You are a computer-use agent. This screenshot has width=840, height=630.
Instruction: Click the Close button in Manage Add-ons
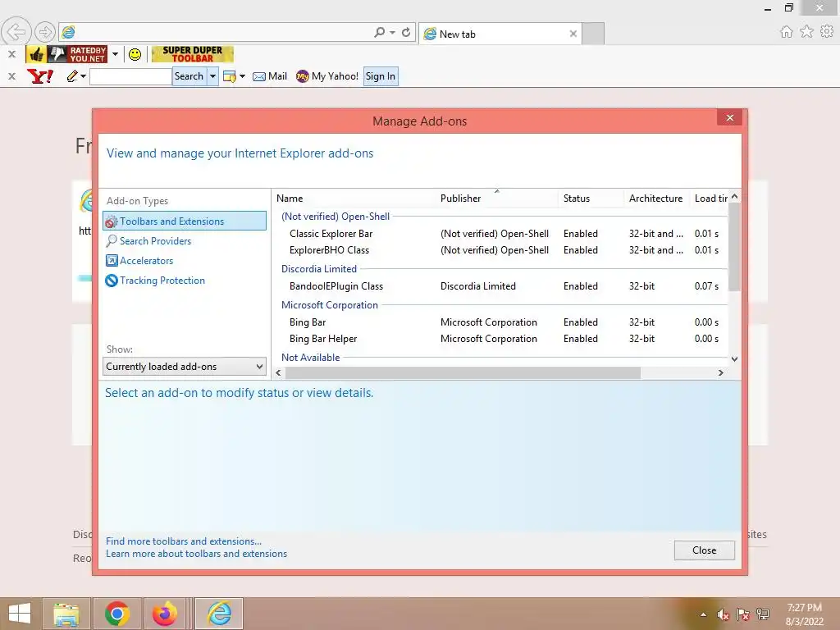pyautogui.click(x=704, y=550)
